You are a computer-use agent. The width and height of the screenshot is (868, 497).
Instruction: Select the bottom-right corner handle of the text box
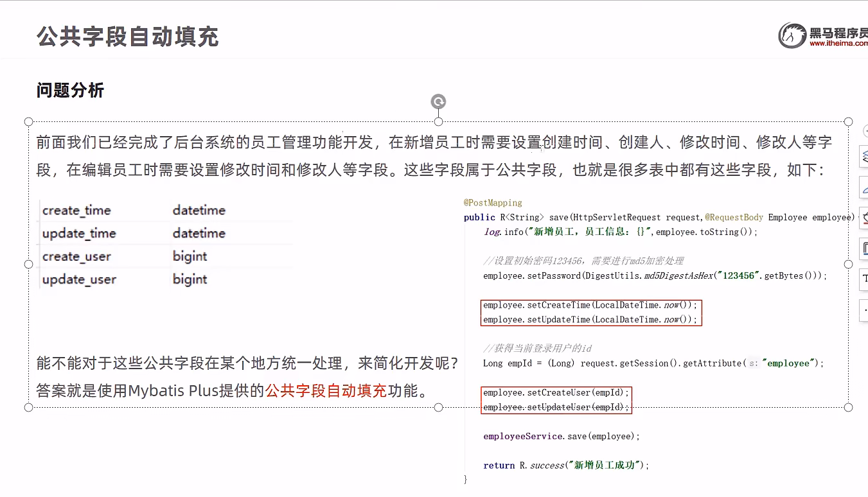pos(848,407)
